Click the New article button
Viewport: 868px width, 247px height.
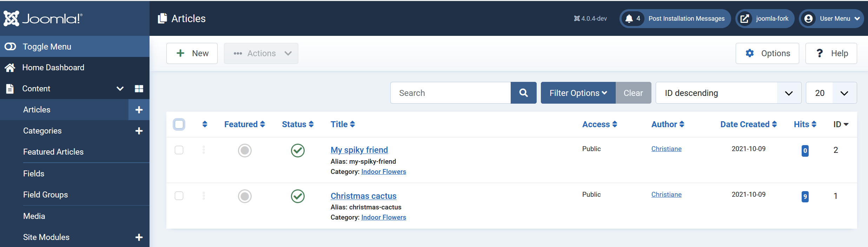[x=192, y=53]
